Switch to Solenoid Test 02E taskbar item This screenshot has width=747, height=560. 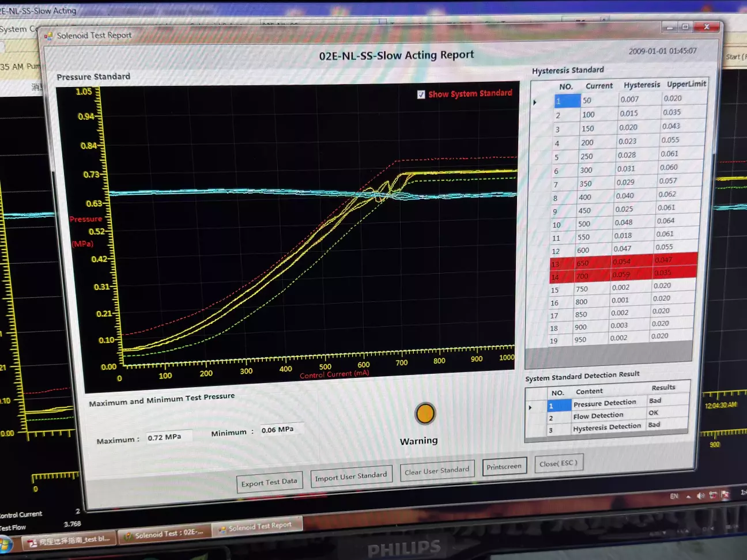coord(164,534)
